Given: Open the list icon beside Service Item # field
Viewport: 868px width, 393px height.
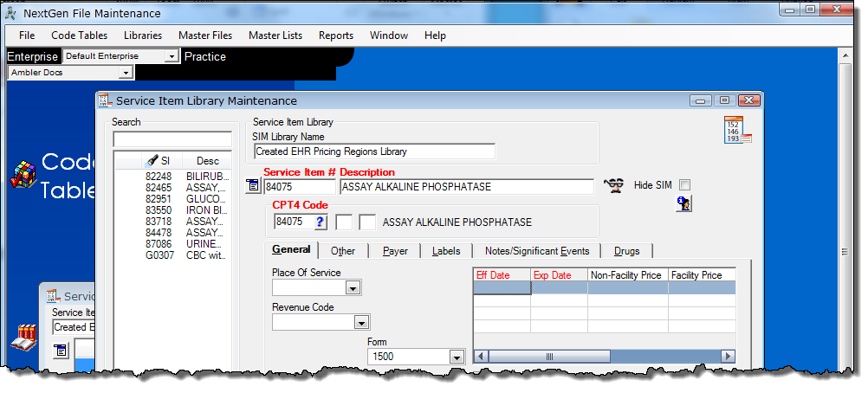Looking at the screenshot, I should [253, 186].
